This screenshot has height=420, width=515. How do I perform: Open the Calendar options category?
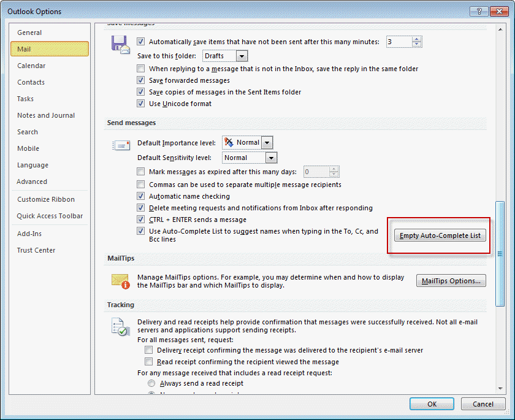[50, 66]
